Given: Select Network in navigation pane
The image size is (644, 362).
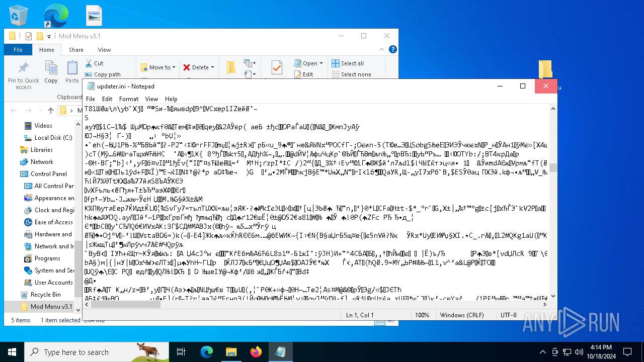Looking at the screenshot, I should coord(42,162).
